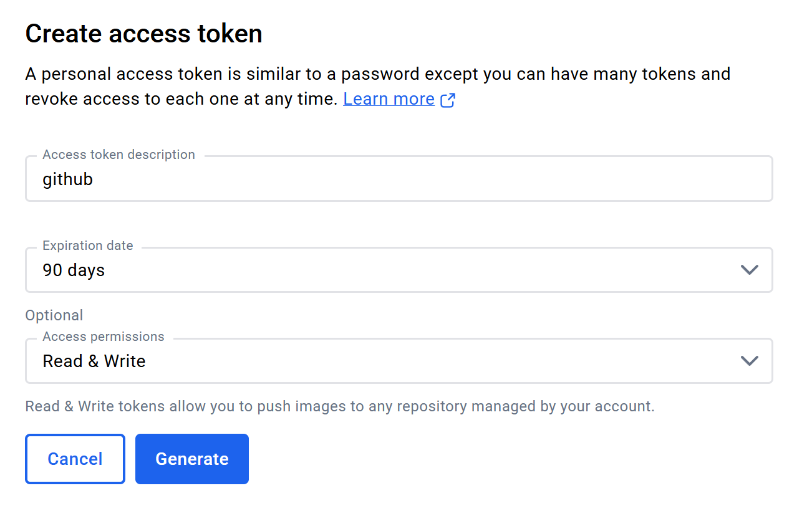The height and width of the screenshot is (521, 812).
Task: Focus the Access token description field
Action: (x=399, y=179)
